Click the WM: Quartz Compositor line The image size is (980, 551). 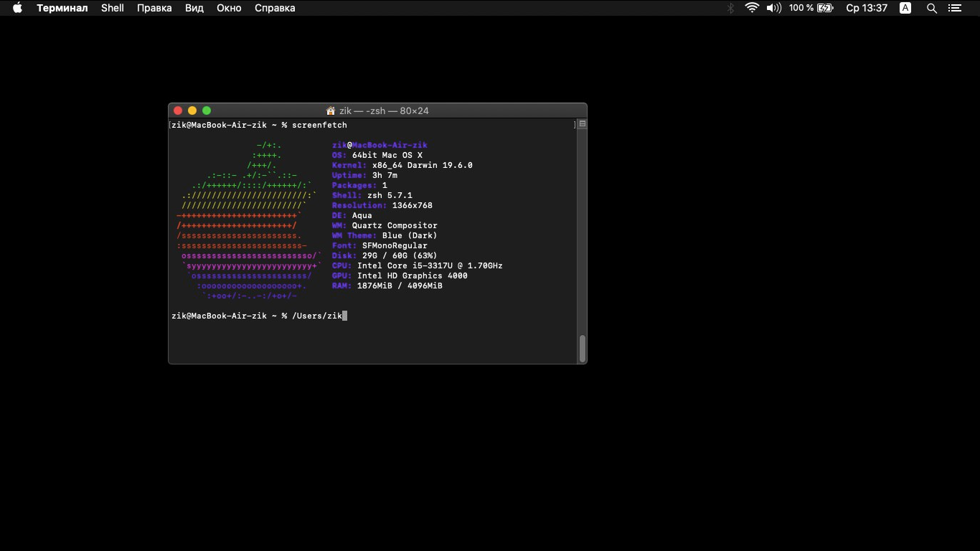pyautogui.click(x=385, y=225)
